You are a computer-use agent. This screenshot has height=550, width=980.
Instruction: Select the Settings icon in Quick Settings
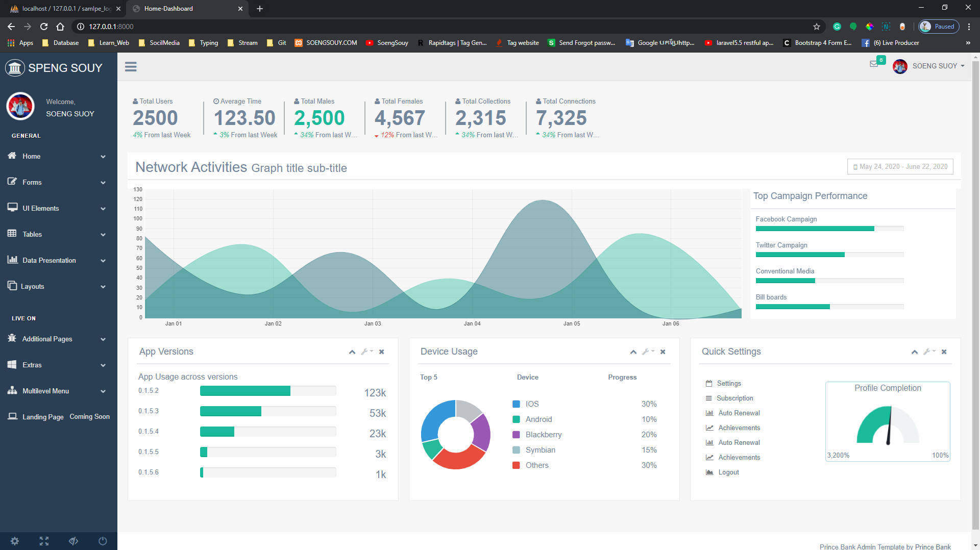point(709,383)
